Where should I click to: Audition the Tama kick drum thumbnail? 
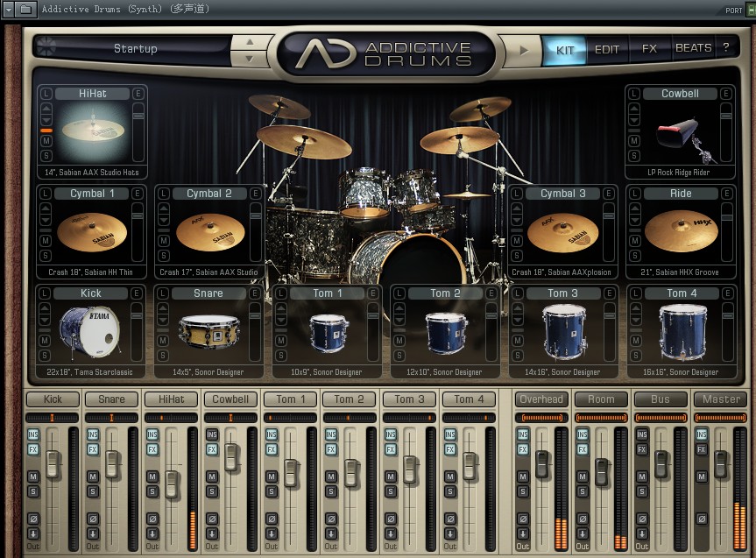pos(89,332)
